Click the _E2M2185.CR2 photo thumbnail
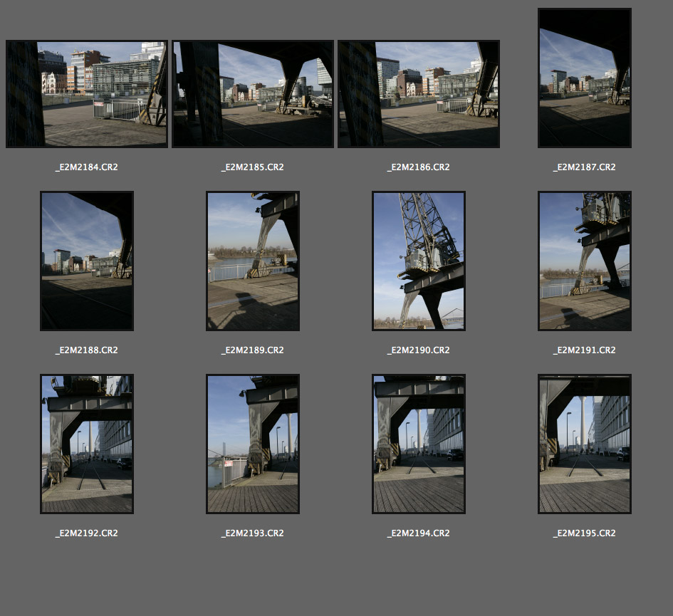The width and height of the screenshot is (673, 616). point(253,94)
